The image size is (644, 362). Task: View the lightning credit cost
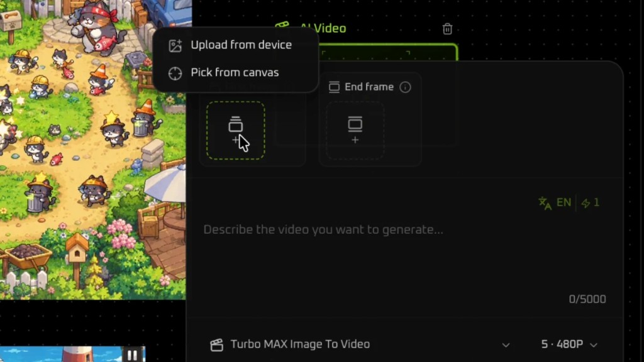[591, 202]
